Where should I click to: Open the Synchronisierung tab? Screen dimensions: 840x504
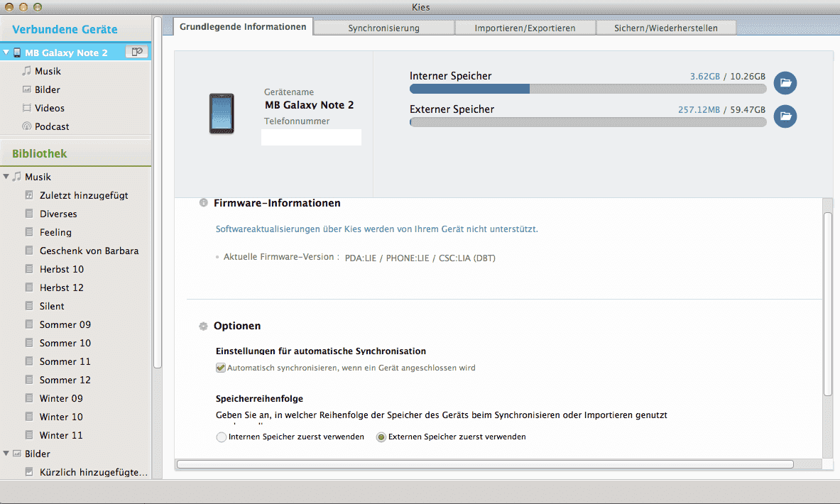(384, 28)
